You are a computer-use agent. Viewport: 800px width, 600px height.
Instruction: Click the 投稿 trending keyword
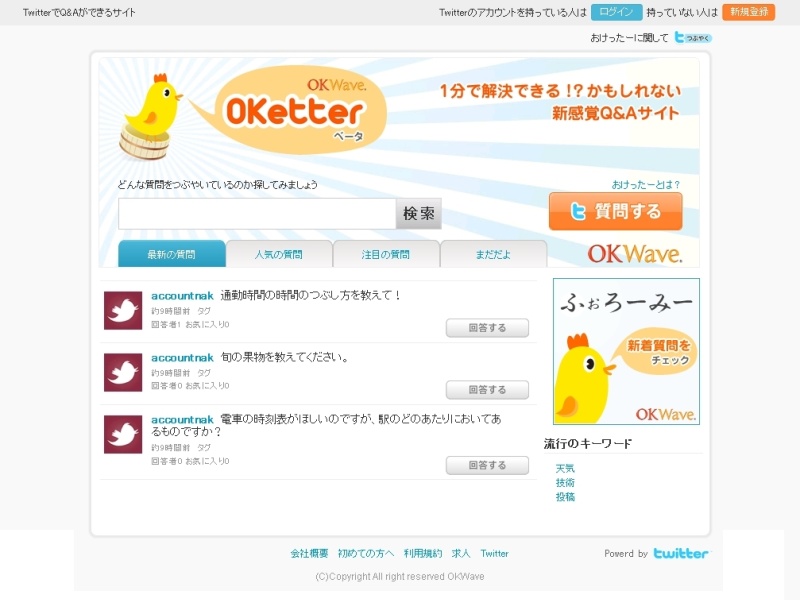pos(565,497)
